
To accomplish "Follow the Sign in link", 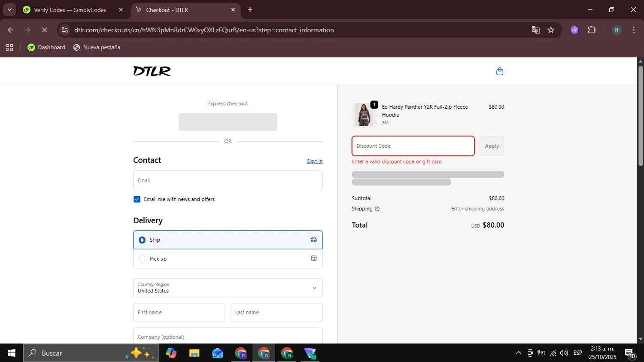I will point(315,161).
